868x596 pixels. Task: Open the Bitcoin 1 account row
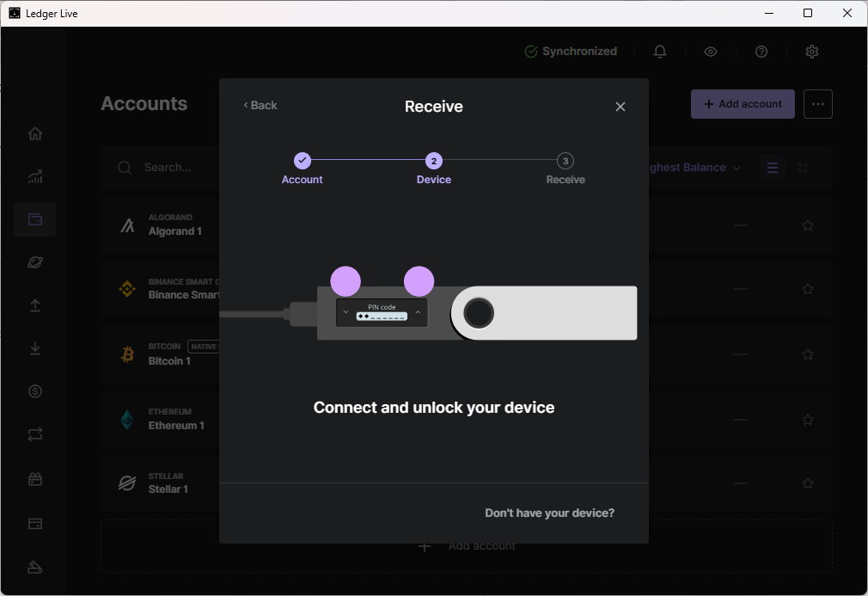466,354
